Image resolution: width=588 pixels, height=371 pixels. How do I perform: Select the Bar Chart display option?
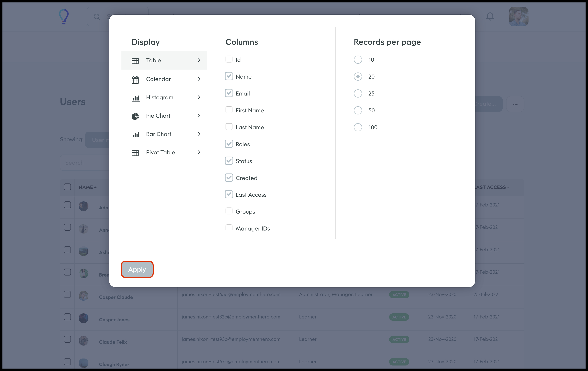pos(159,134)
